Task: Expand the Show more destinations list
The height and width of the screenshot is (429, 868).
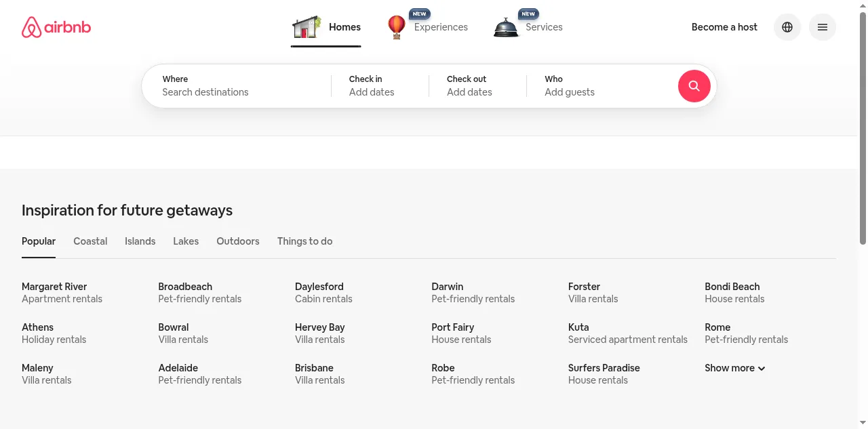Action: (x=734, y=368)
